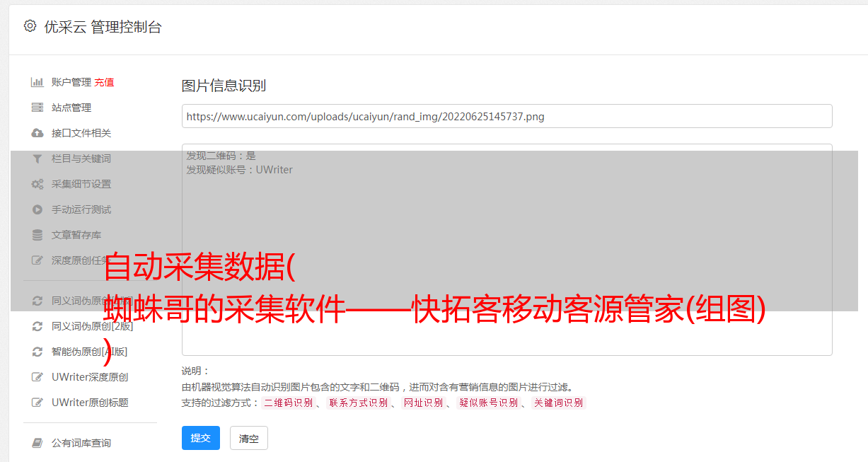Click inside the recognition result text area
Image resolution: width=868 pixels, height=462 pixels.
pyautogui.click(x=507, y=249)
